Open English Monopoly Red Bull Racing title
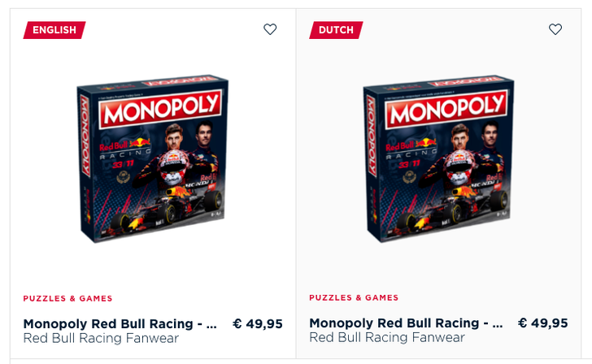The width and height of the screenshot is (592, 364). point(120,323)
